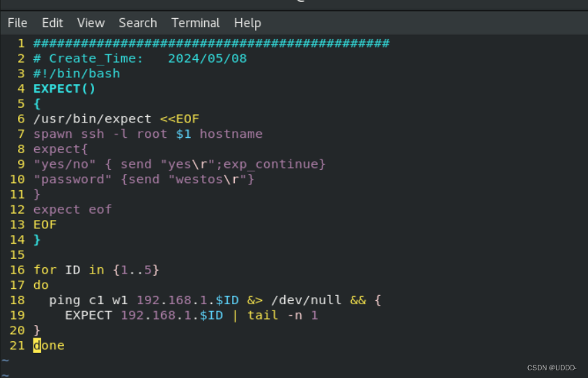This screenshot has height=378, width=588.
Task: Click the '/usr/bin/expect <<EOF' line
Action: tap(116, 119)
